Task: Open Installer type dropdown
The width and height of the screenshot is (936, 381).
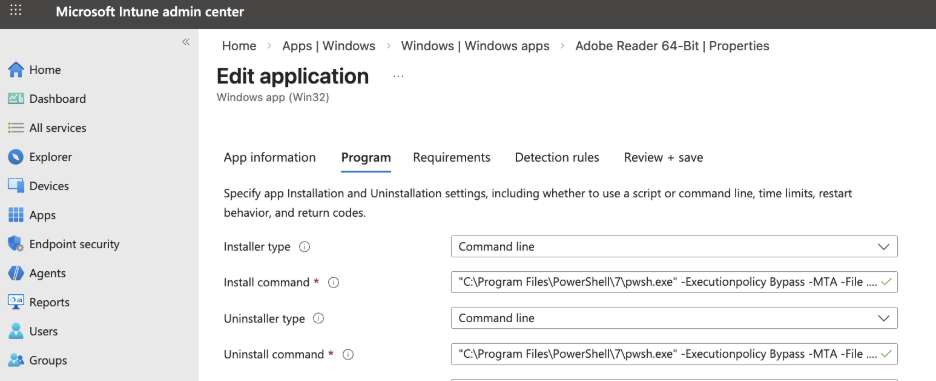Action: 674,247
